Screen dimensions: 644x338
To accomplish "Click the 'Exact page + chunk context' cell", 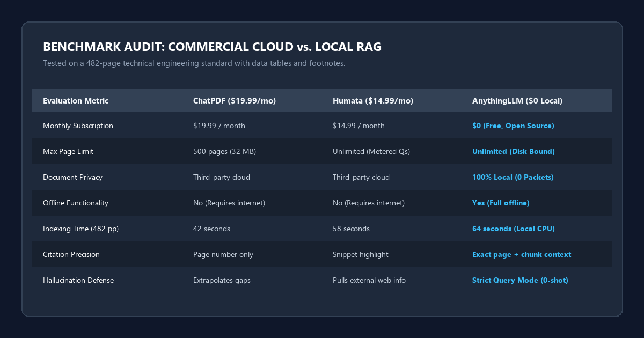I will coord(522,254).
